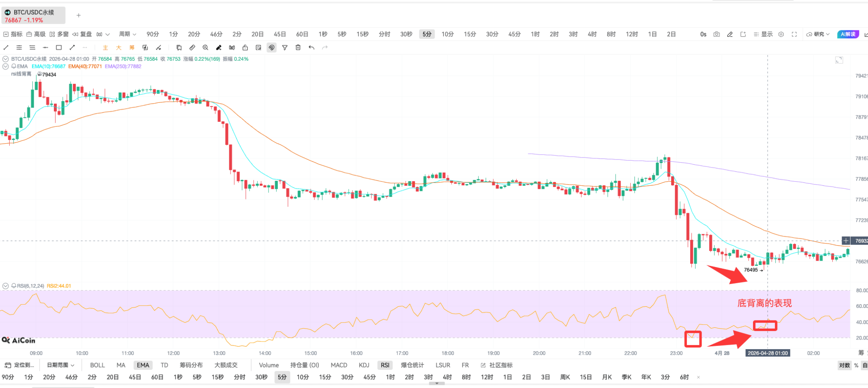Click the undo arrow icon
Image resolution: width=868 pixels, height=388 pixels.
[311, 47]
